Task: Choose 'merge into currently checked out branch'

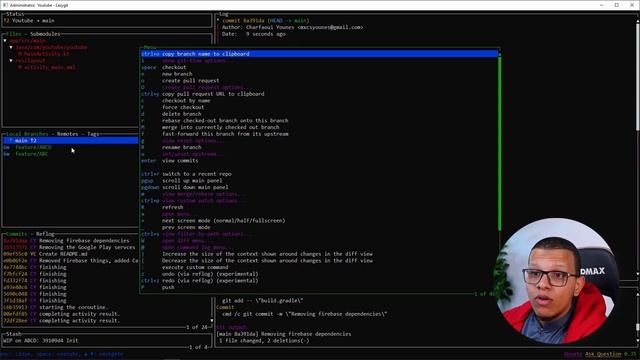Action: click(220, 127)
